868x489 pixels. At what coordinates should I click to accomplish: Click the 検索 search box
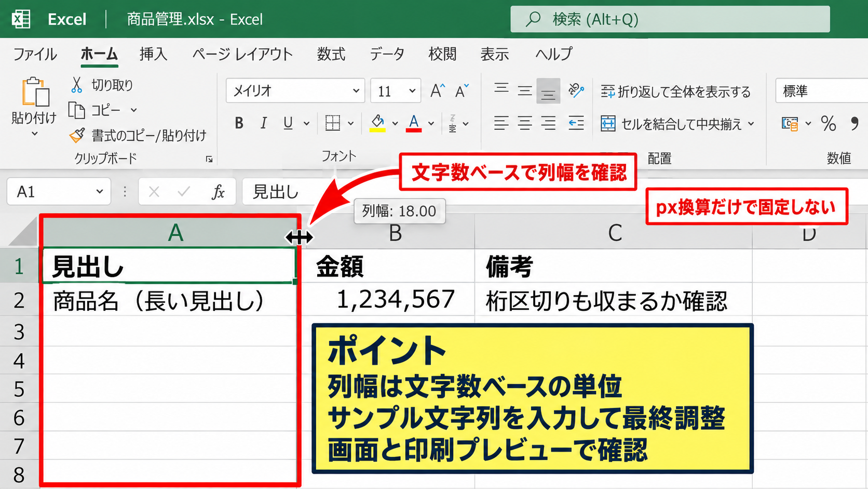click(x=670, y=19)
